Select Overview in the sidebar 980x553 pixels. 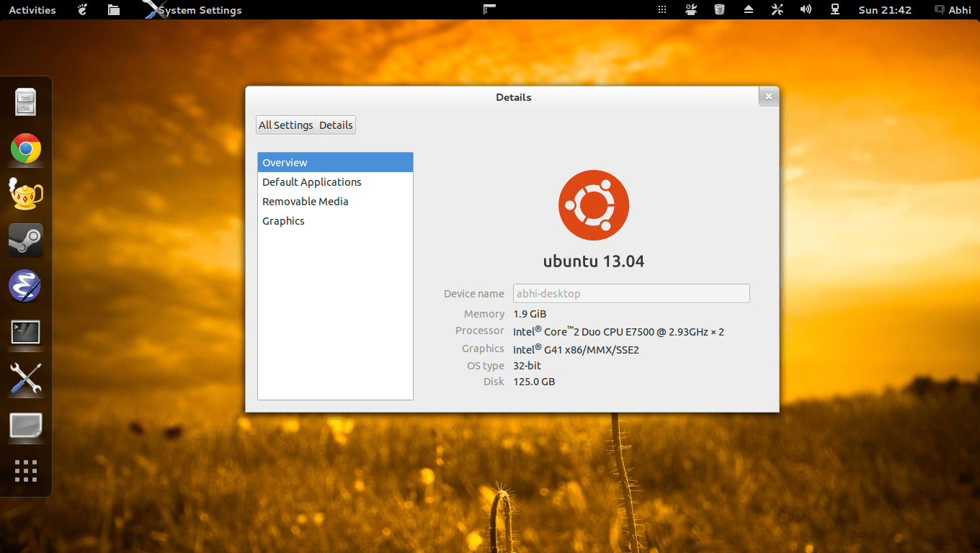335,163
